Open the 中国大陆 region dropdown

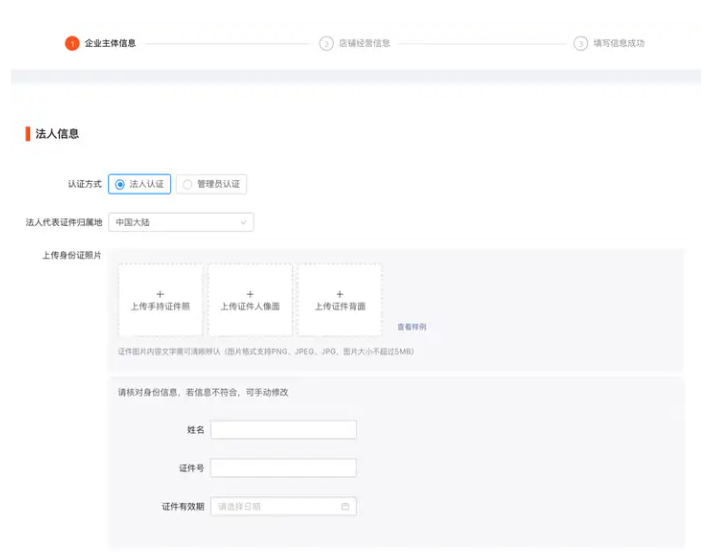tap(180, 222)
